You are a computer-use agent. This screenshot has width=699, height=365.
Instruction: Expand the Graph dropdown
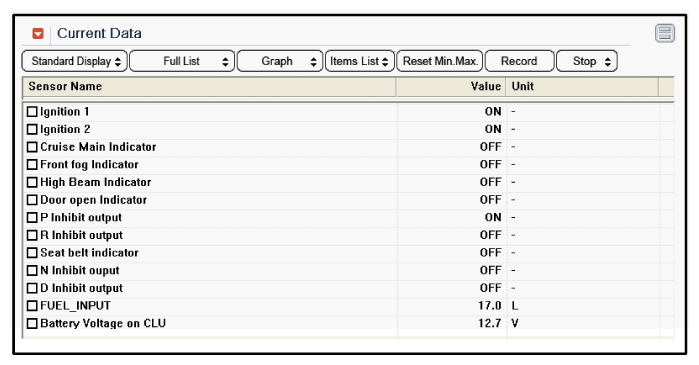tap(280, 61)
